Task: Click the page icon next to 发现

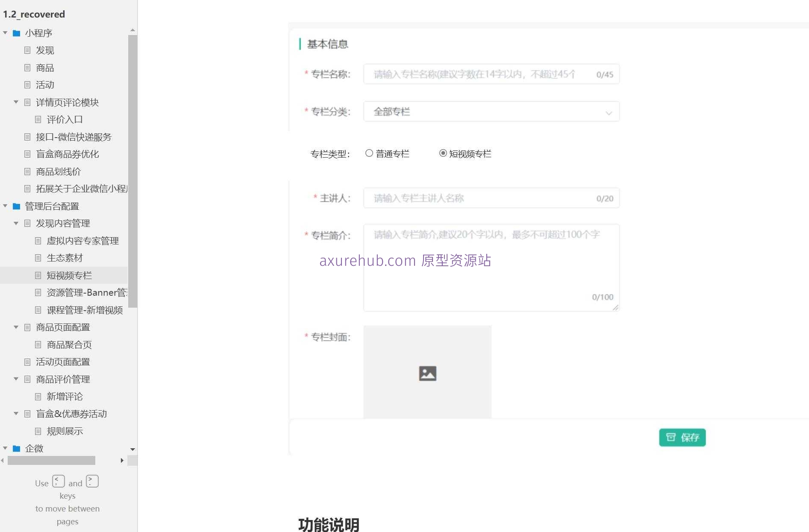Action: click(27, 50)
